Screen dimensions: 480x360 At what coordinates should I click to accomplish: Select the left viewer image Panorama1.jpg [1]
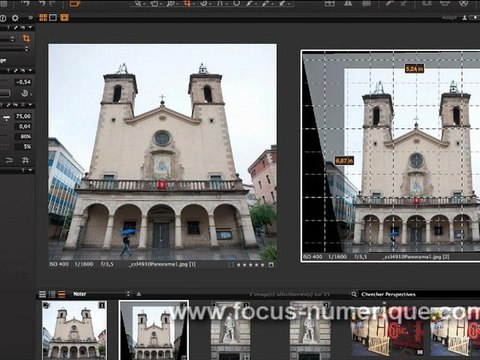pos(163,152)
